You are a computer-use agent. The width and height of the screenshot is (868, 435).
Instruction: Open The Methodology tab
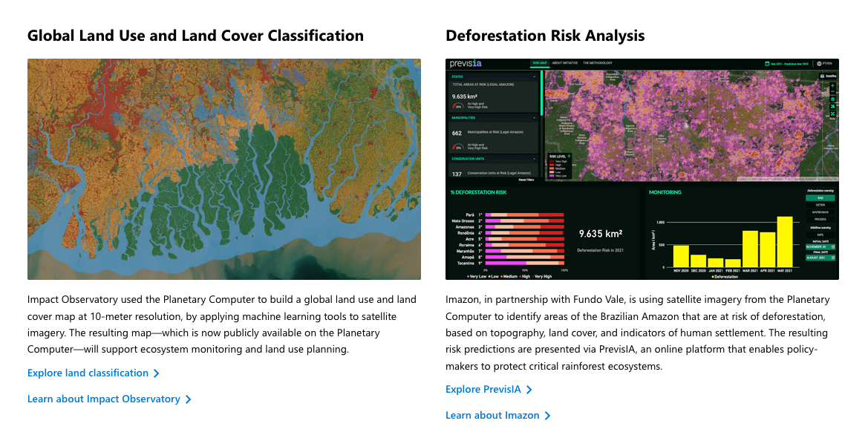pyautogui.click(x=598, y=64)
